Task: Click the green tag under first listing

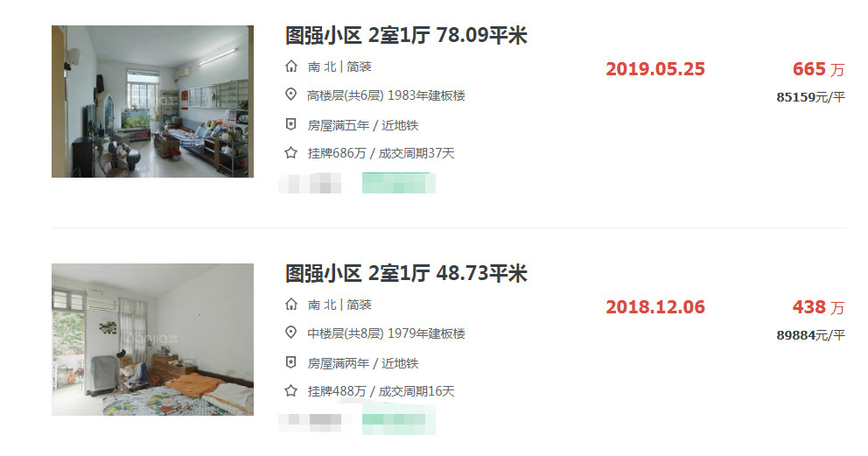Action: (x=399, y=183)
